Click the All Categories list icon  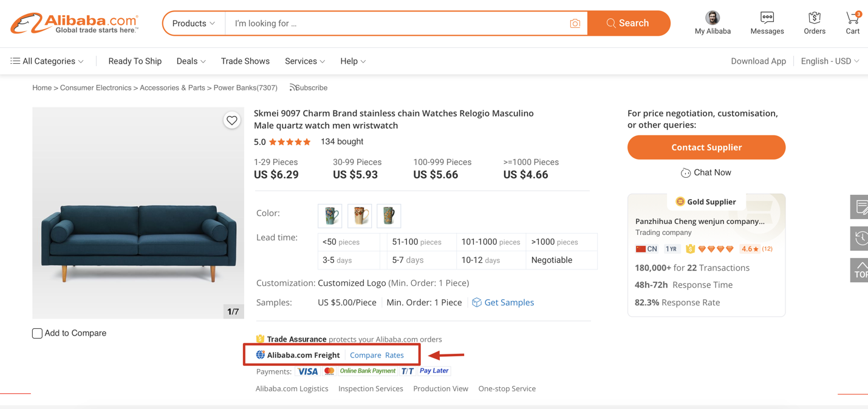coord(15,61)
